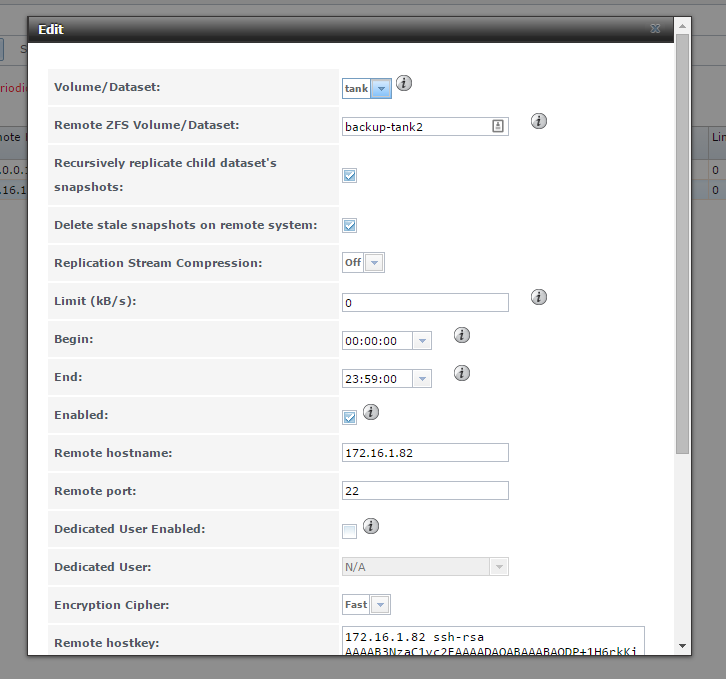Click the 'Delete stale snapshots on remote system:' label
The image size is (726, 679).
186,225
